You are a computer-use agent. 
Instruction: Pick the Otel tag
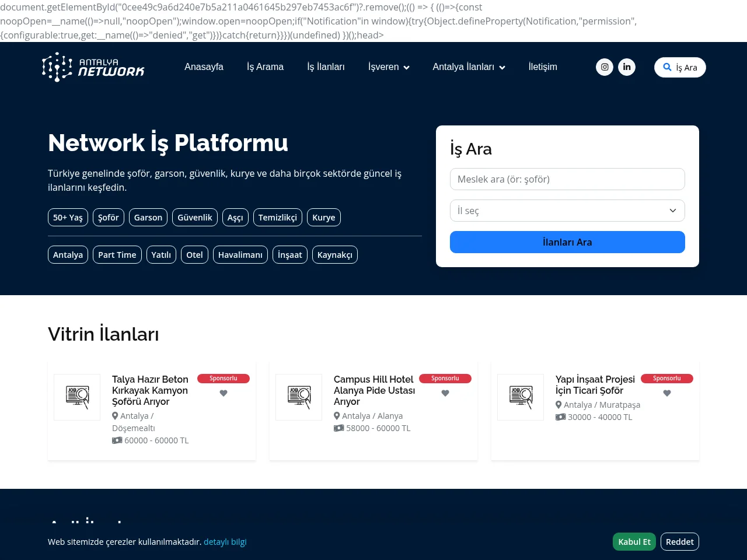(194, 255)
